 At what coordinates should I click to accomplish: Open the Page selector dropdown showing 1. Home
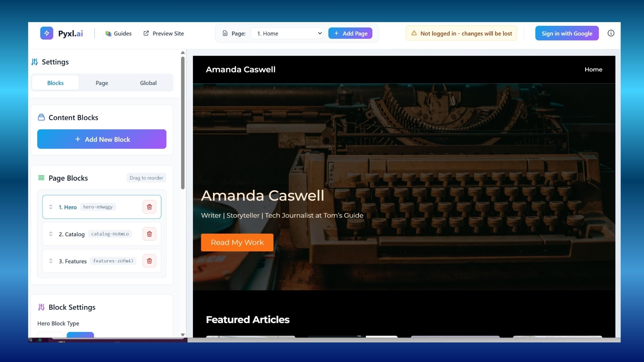pos(287,33)
